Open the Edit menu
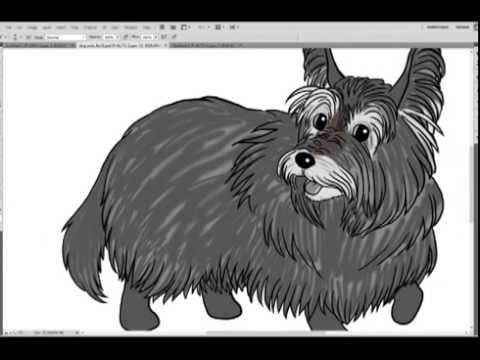Viewport: 480px width, 360px height. [x=20, y=27]
